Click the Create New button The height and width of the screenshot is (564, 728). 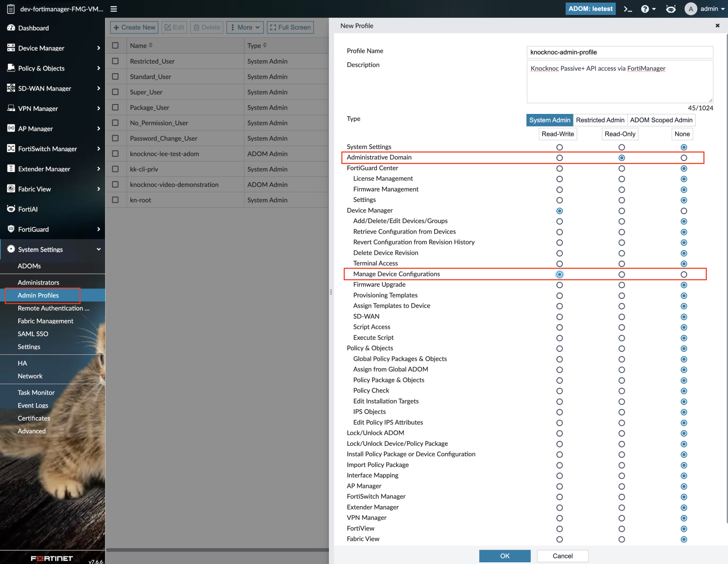coord(134,27)
